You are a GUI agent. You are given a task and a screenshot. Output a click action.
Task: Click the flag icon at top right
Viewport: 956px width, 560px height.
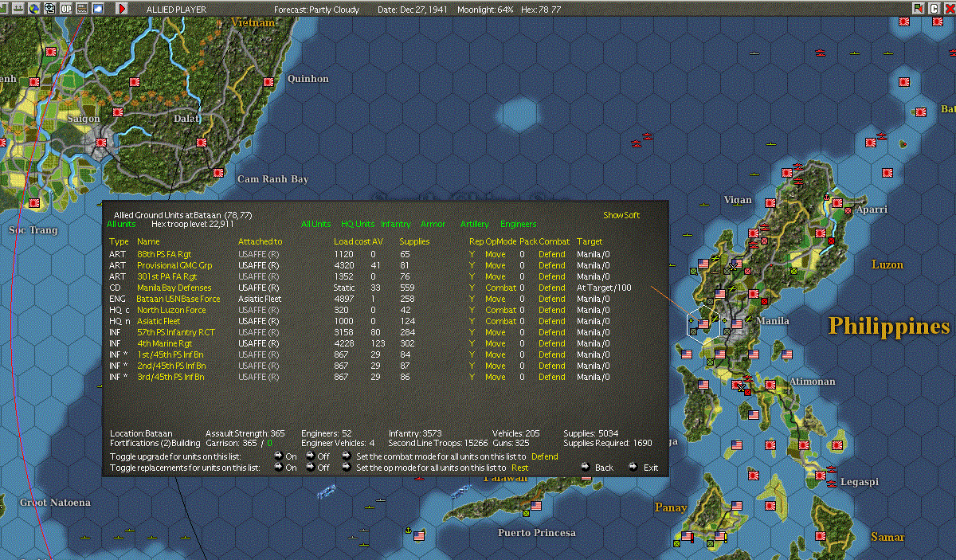918,8
